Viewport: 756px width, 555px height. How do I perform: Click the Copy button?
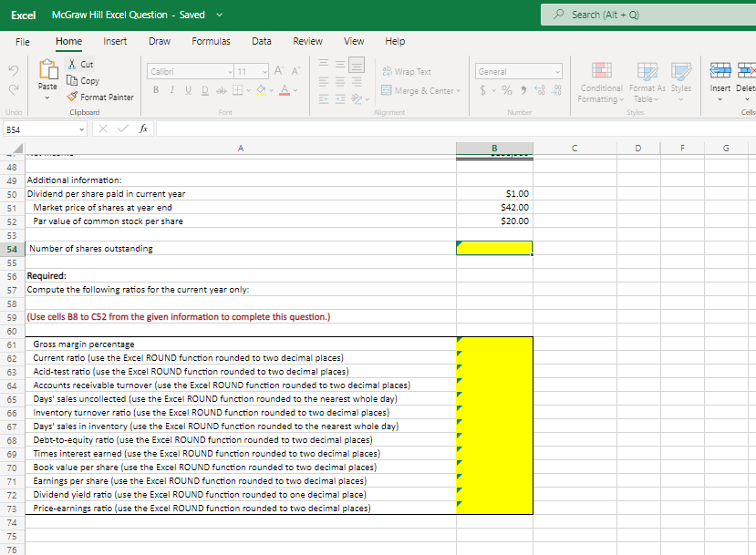tap(85, 80)
